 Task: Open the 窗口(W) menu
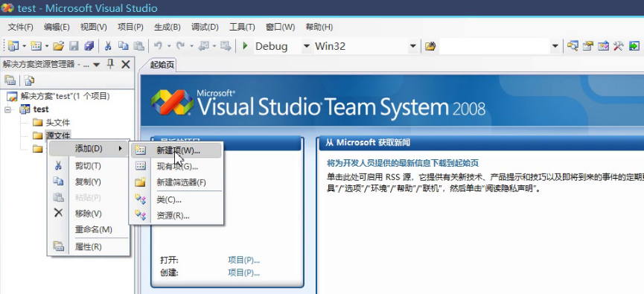pos(280,27)
